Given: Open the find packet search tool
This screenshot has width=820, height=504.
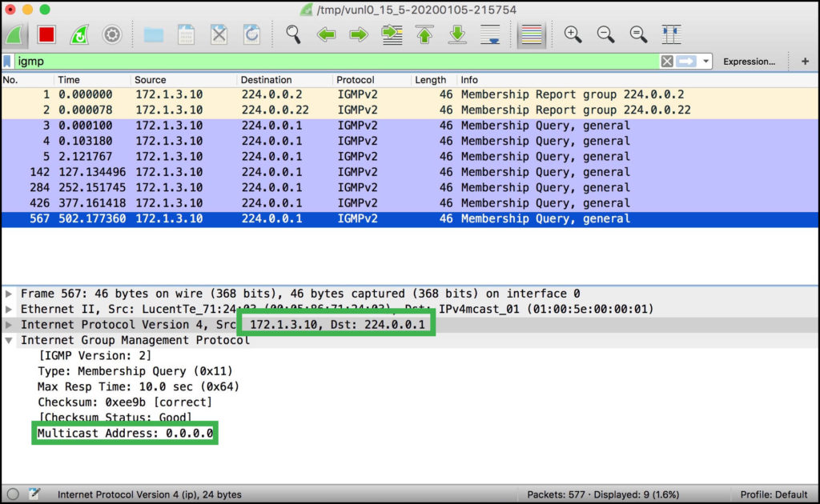Looking at the screenshot, I should point(293,34).
